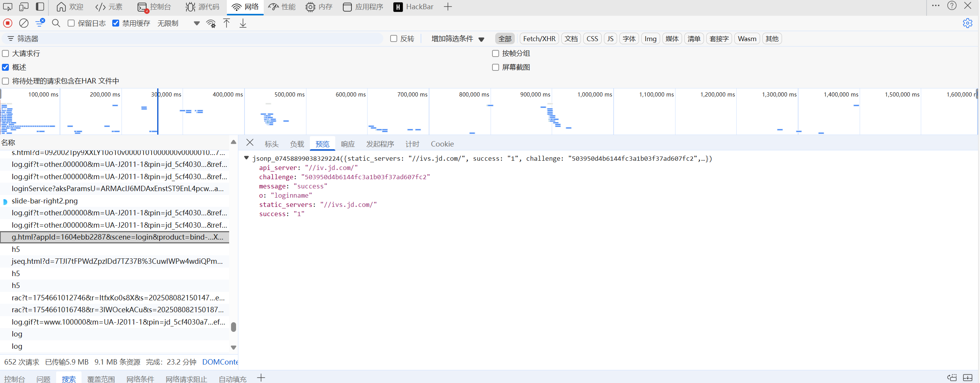
Task: Open the 源代码 panel tab
Action: click(203, 7)
